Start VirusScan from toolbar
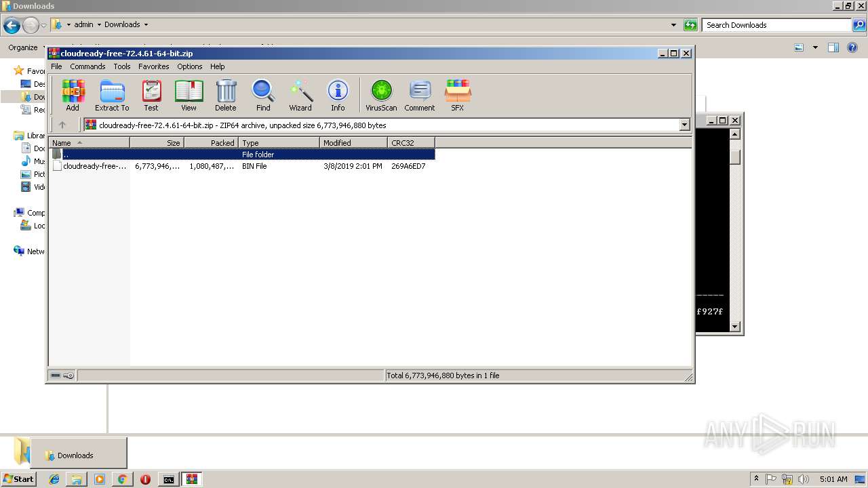Viewport: 868px width, 488px height. point(381,95)
